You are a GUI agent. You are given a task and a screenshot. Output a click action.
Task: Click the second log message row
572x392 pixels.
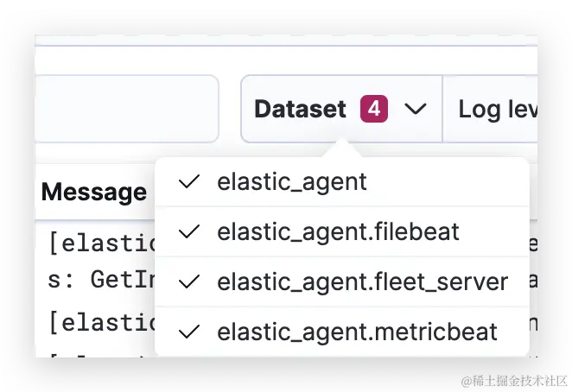[x=95, y=323]
